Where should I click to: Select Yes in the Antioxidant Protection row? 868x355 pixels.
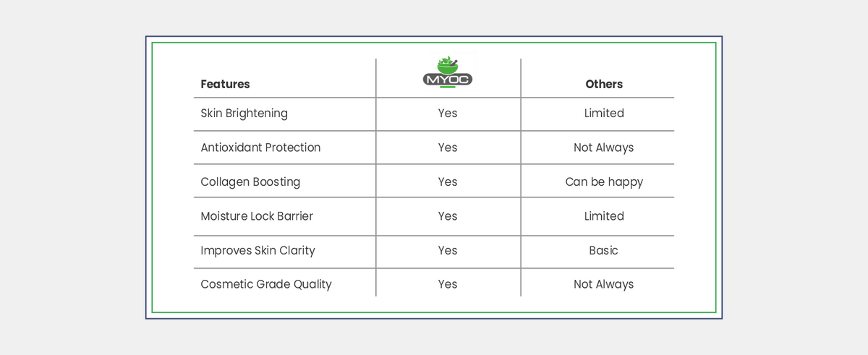coord(448,147)
